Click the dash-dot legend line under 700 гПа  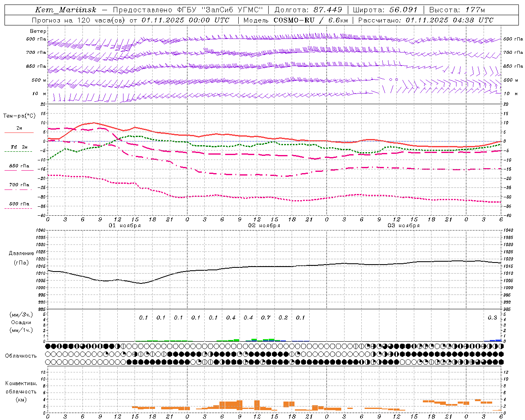[18, 189]
